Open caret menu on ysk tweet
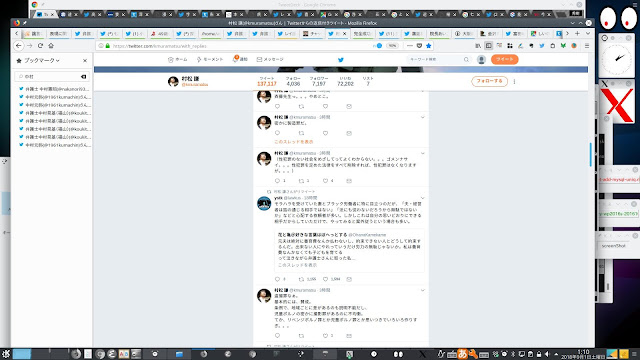640x360 pixels. (x=422, y=198)
